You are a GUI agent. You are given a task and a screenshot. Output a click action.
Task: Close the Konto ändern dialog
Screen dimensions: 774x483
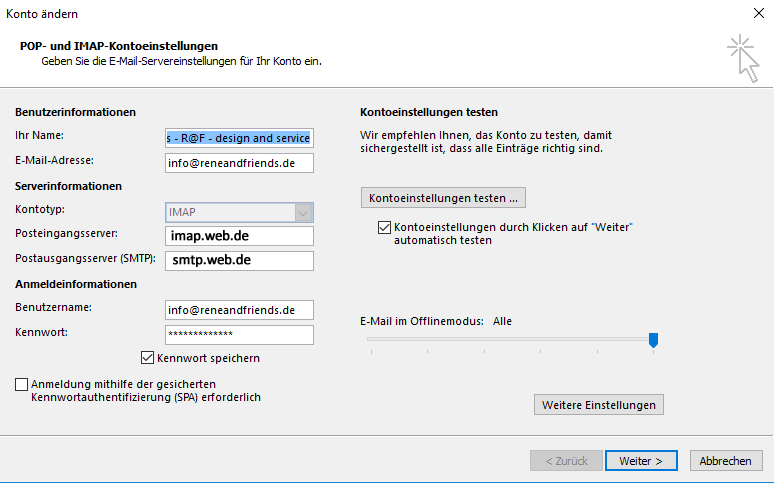point(759,13)
